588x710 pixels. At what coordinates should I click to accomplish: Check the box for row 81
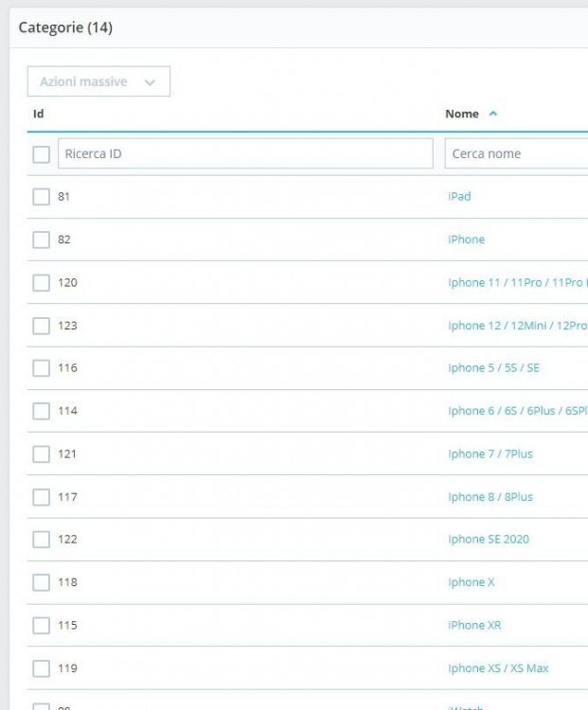pyautogui.click(x=42, y=197)
